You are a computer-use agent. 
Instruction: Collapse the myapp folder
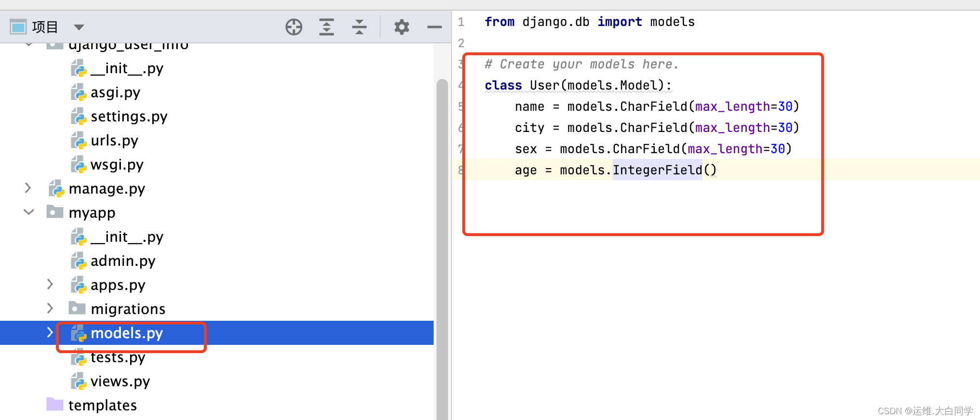[29, 212]
